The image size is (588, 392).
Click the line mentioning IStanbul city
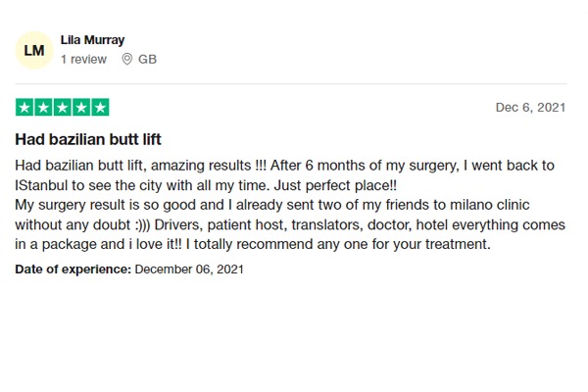pos(206,185)
